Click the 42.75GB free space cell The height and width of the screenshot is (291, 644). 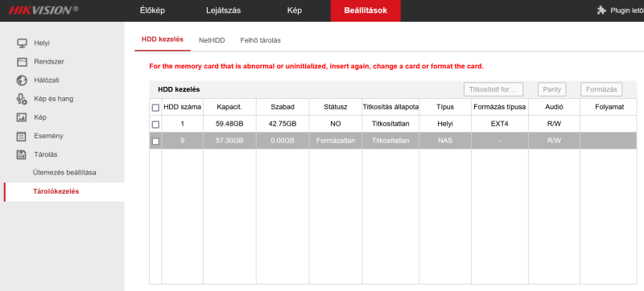click(x=283, y=124)
